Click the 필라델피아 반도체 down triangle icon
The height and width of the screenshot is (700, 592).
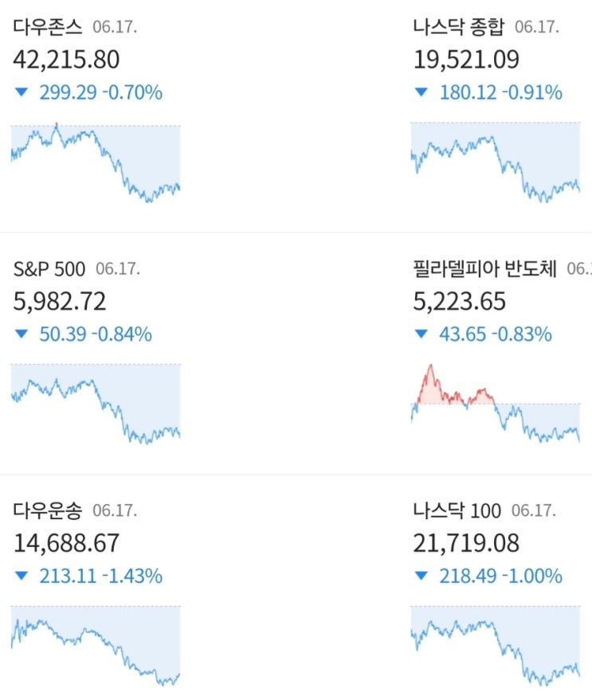421,334
